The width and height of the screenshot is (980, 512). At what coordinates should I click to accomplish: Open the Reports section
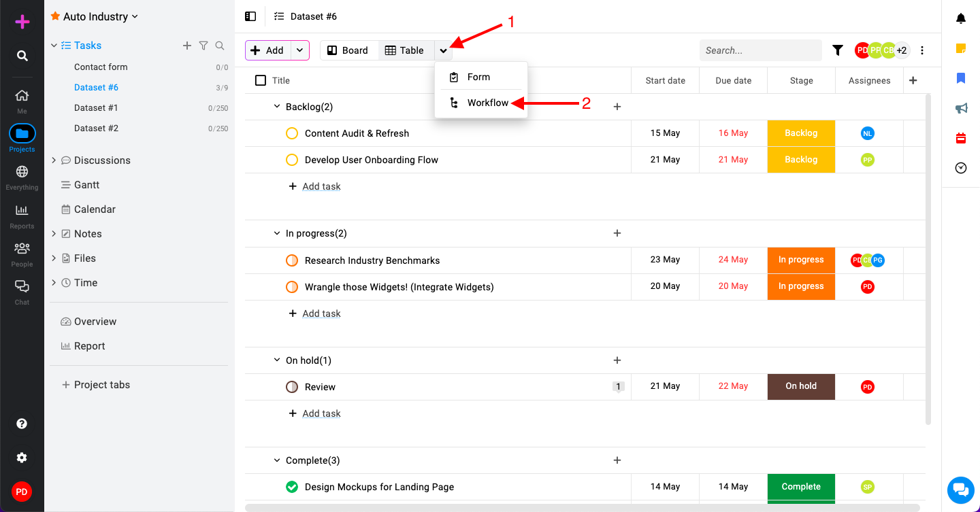click(x=22, y=216)
